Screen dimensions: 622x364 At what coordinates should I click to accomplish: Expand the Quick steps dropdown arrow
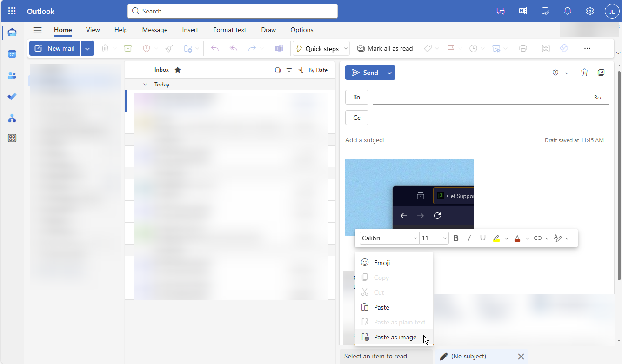point(346,48)
